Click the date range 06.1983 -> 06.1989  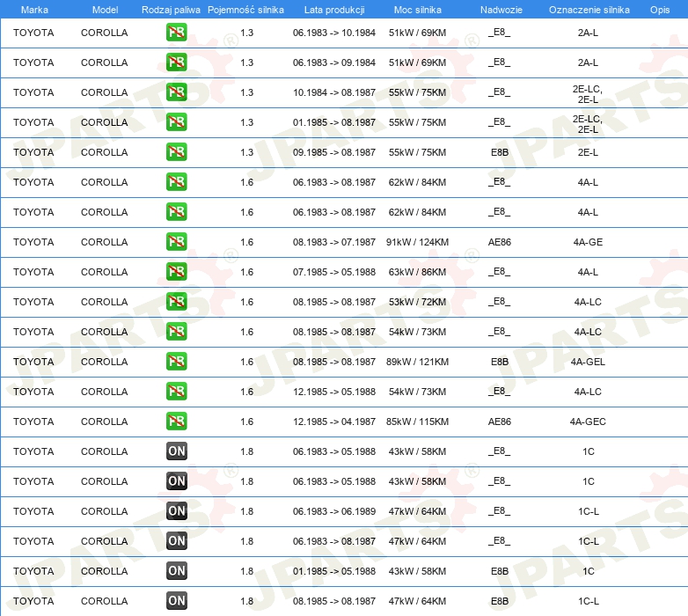click(334, 511)
